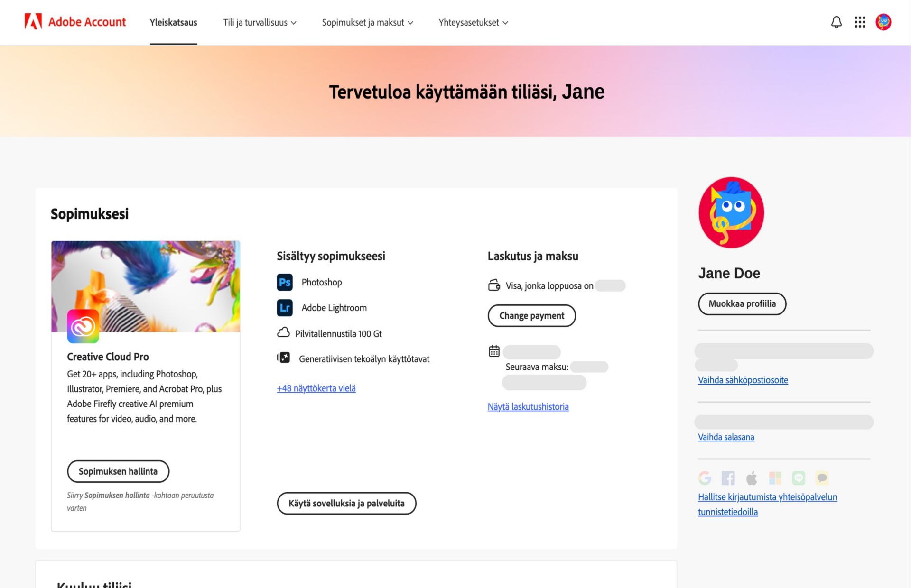The width and height of the screenshot is (911, 588).
Task: Click the Pilvitallennustila 100 Gt text
Action: click(338, 333)
